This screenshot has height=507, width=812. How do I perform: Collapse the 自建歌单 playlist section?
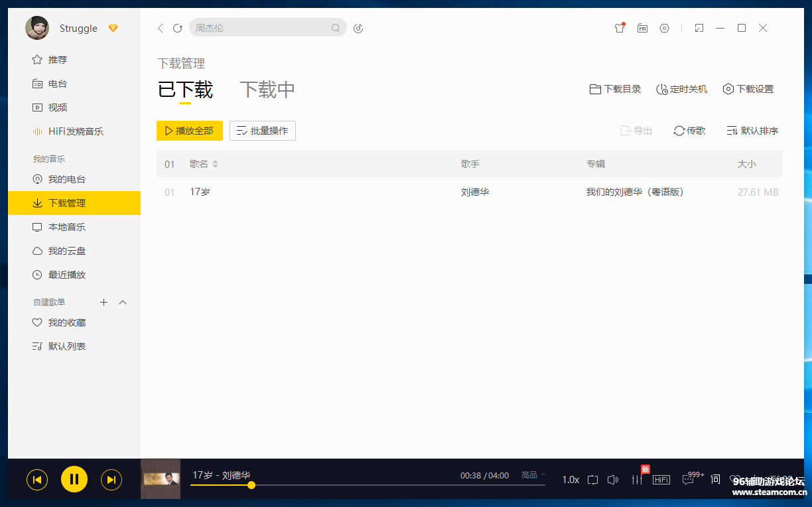click(123, 303)
